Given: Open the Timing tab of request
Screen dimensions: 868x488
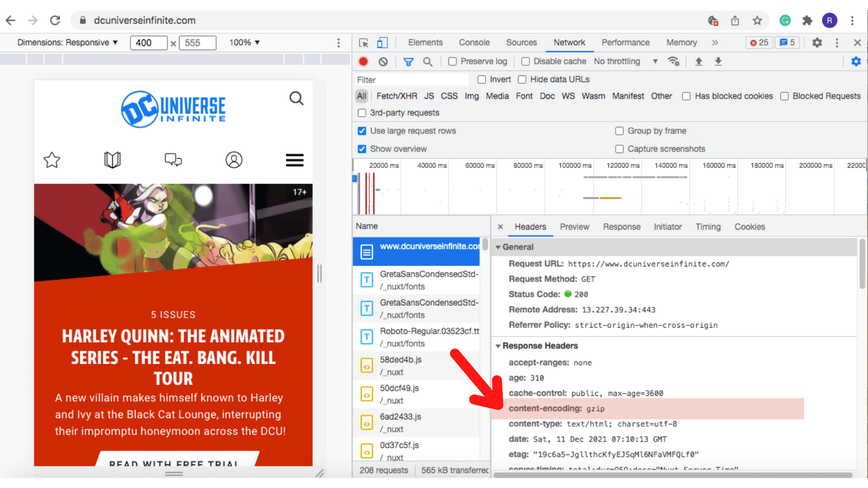Looking at the screenshot, I should [x=708, y=227].
